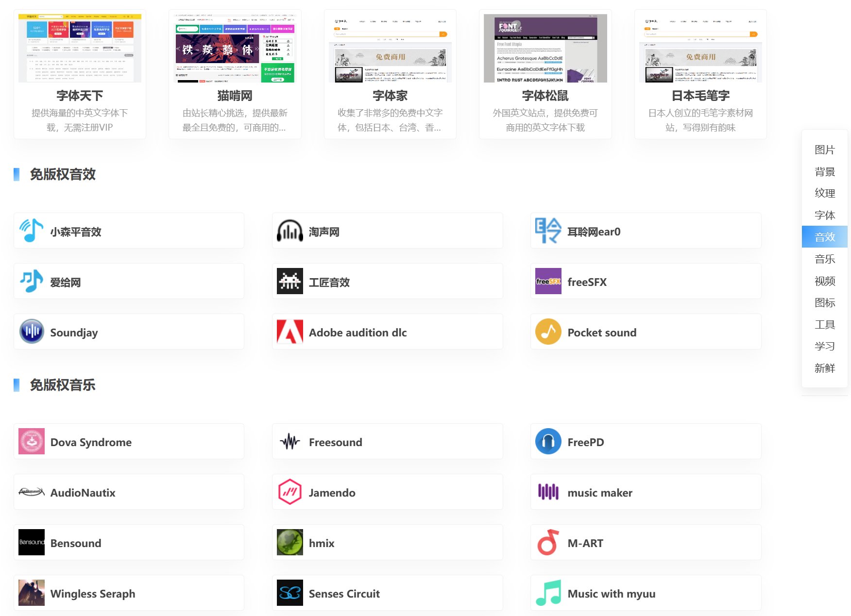The width and height of the screenshot is (851, 616).
Task: Click the 字体天下 card title
Action: (80, 96)
